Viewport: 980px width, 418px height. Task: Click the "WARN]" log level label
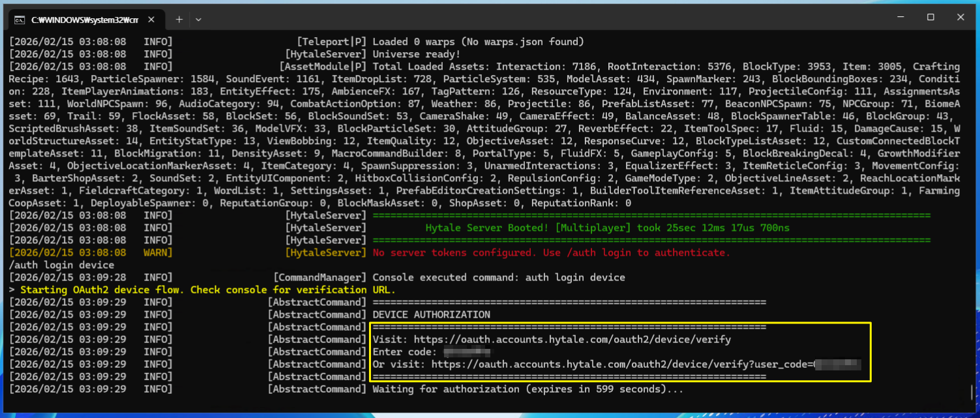pos(158,253)
